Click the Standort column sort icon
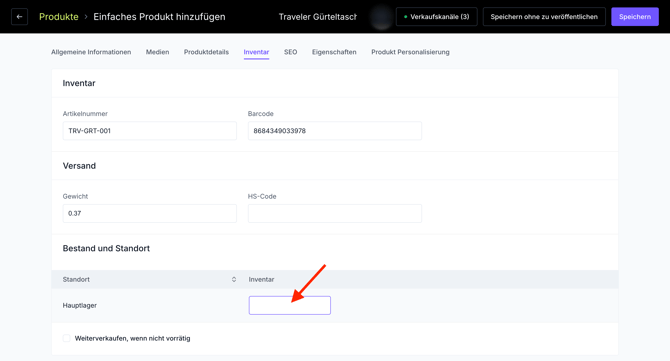 (x=234, y=279)
